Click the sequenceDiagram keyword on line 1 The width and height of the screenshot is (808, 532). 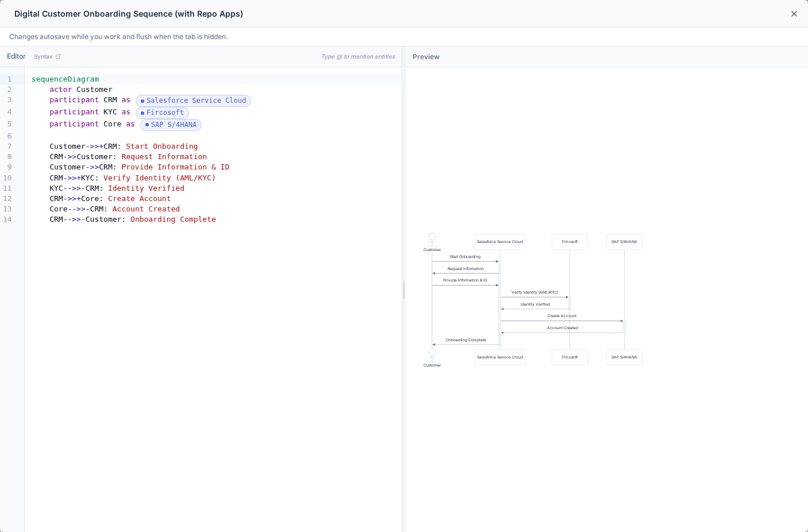click(66, 79)
